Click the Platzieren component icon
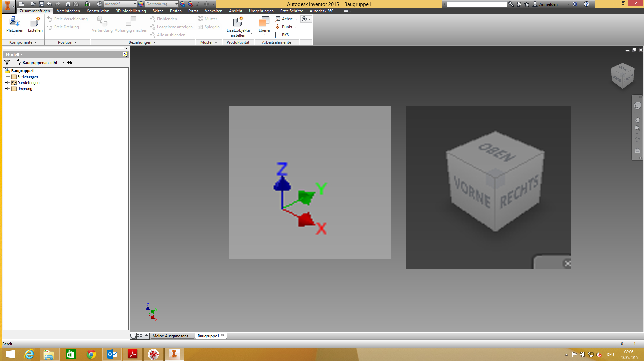 14,22
